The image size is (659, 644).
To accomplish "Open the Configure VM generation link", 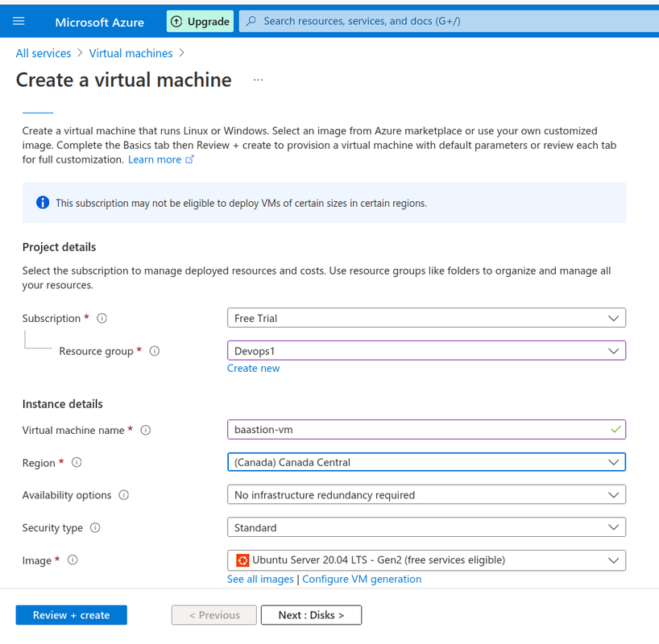I will point(362,579).
